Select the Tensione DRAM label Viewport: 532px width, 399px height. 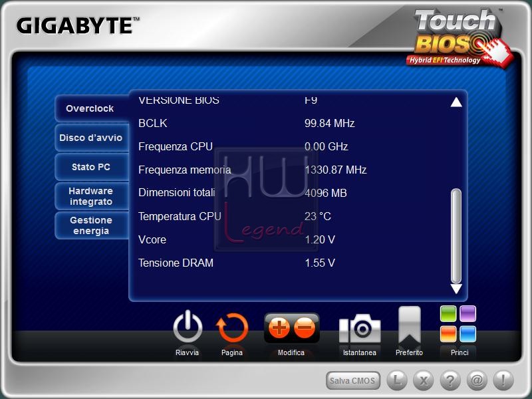176,263
